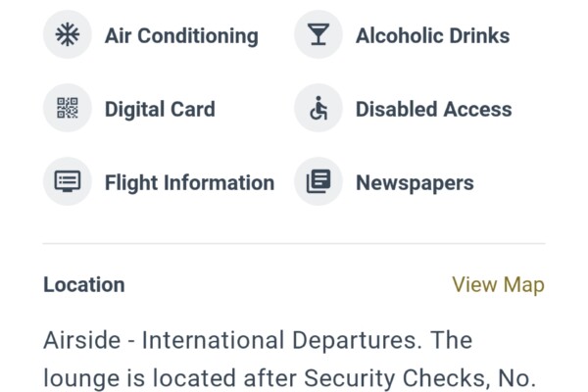Image resolution: width=588 pixels, height=392 pixels.
Task: Click the "Alcoholic Drinks" amenity label
Action: (x=432, y=36)
